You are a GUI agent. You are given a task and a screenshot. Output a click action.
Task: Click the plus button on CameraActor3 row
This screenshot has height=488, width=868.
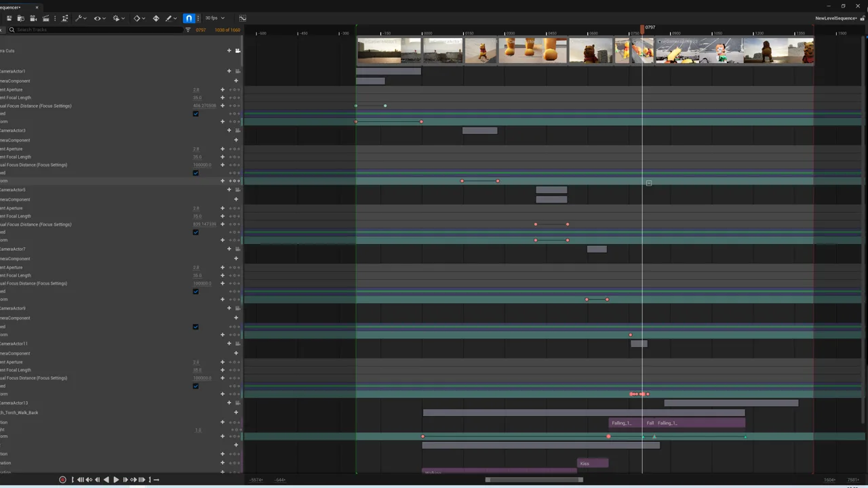[229, 130]
